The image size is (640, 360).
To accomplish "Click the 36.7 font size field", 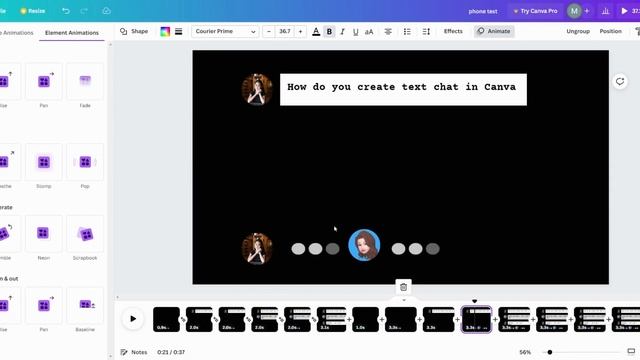I will (284, 31).
